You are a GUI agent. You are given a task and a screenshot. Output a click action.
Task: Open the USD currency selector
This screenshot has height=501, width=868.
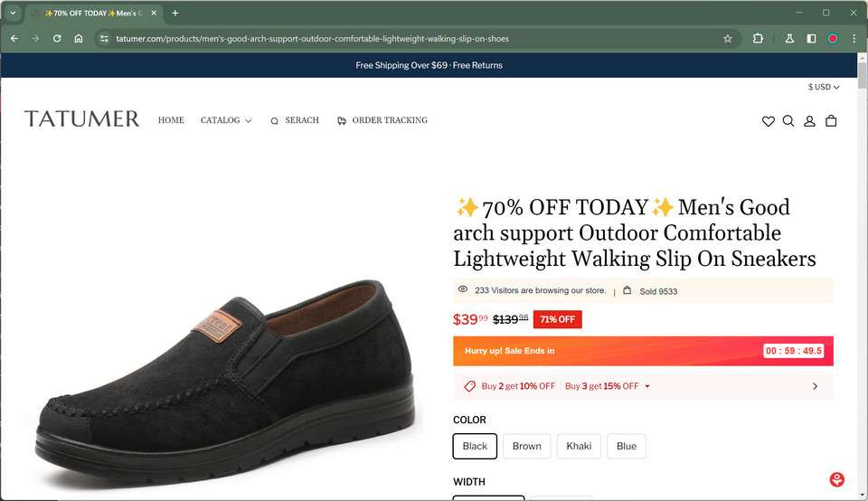click(824, 87)
